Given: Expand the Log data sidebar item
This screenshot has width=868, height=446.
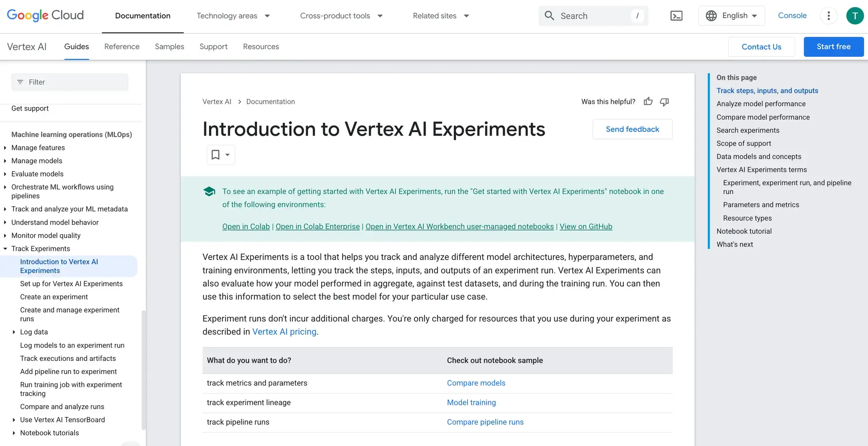Looking at the screenshot, I should 14,332.
